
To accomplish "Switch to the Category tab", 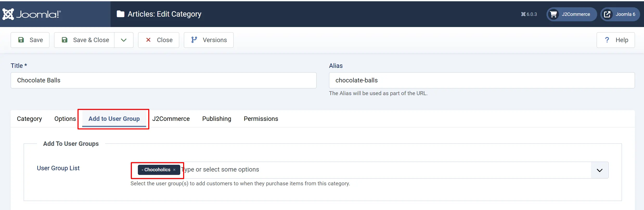I will pyautogui.click(x=29, y=119).
